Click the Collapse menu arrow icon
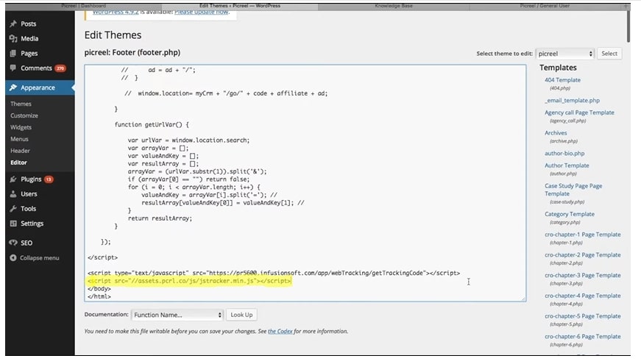The width and height of the screenshot is (641, 364). (13, 258)
